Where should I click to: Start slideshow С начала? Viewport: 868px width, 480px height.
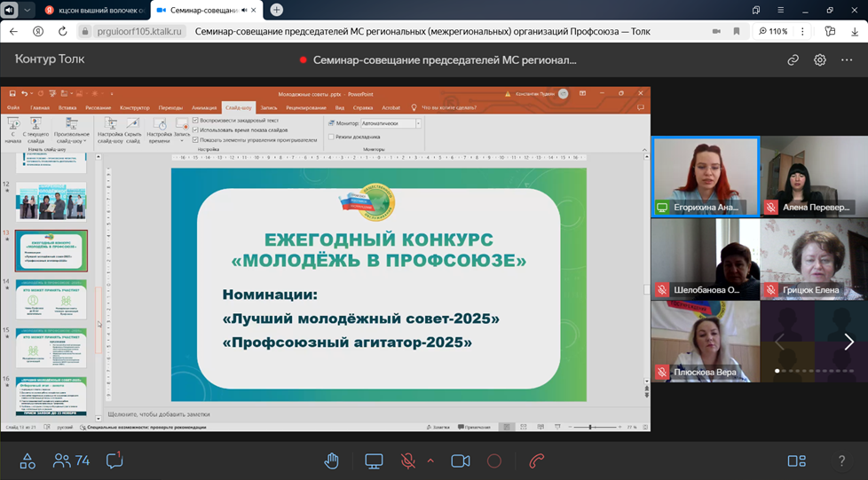pos(13,130)
